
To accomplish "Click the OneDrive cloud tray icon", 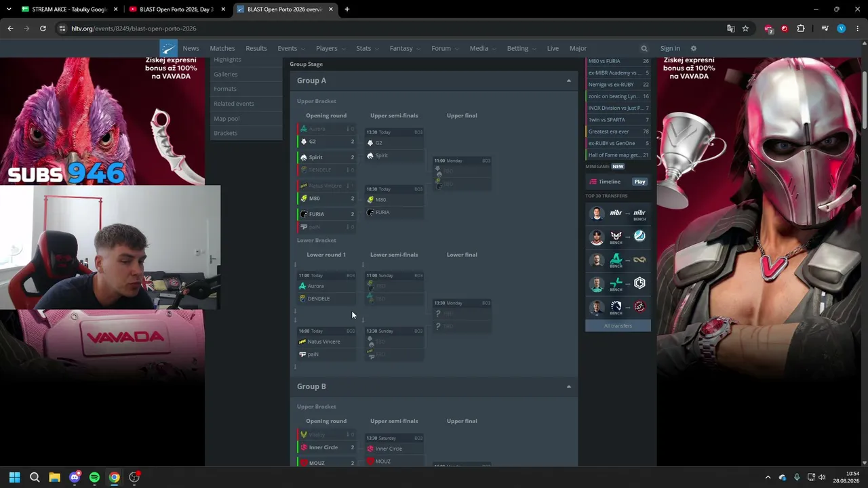I will [783, 477].
